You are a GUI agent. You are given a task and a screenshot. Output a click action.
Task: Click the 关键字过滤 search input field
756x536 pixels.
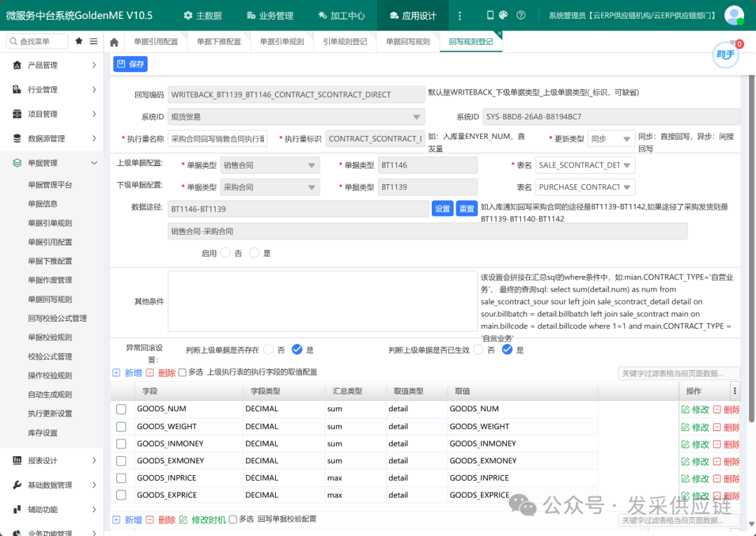pos(678,373)
